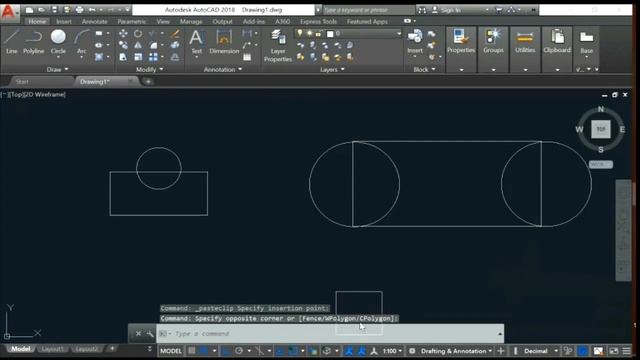Open the Parametric ribbon tab
Screen dimensions: 640x360
pyautogui.click(x=131, y=21)
